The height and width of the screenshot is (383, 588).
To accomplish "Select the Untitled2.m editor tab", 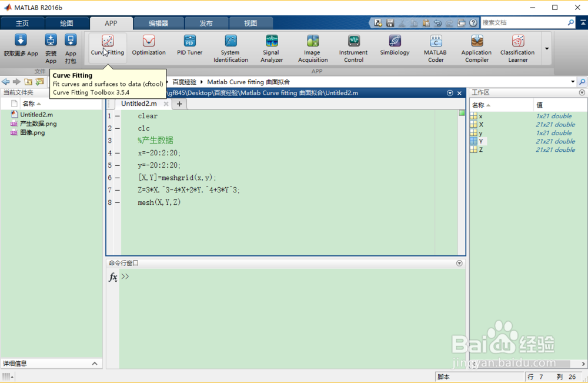I will click(139, 104).
